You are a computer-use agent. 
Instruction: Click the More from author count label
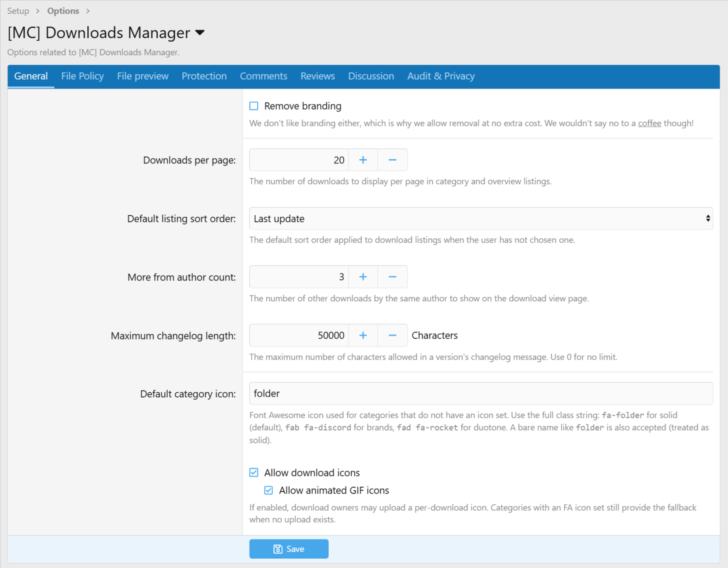click(181, 277)
